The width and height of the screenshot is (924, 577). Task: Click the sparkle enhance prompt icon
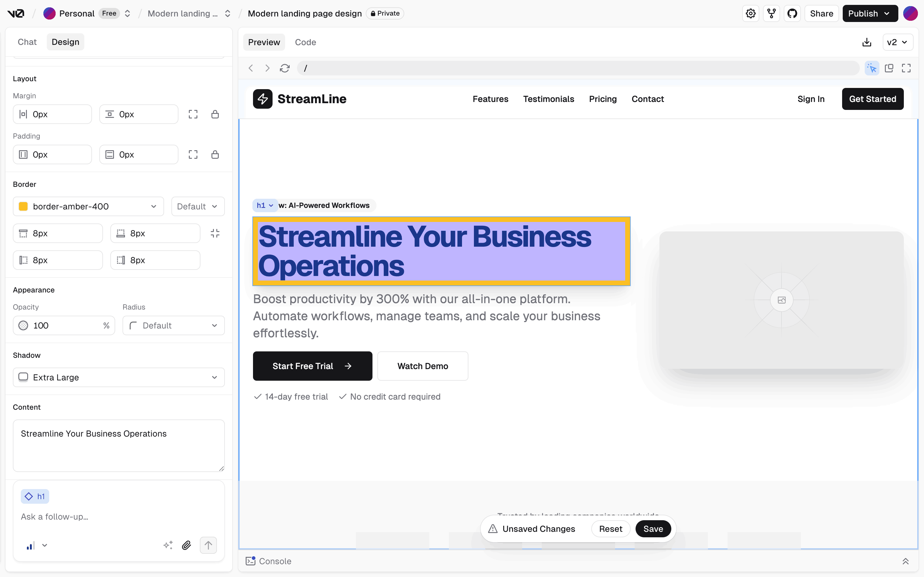pos(168,545)
